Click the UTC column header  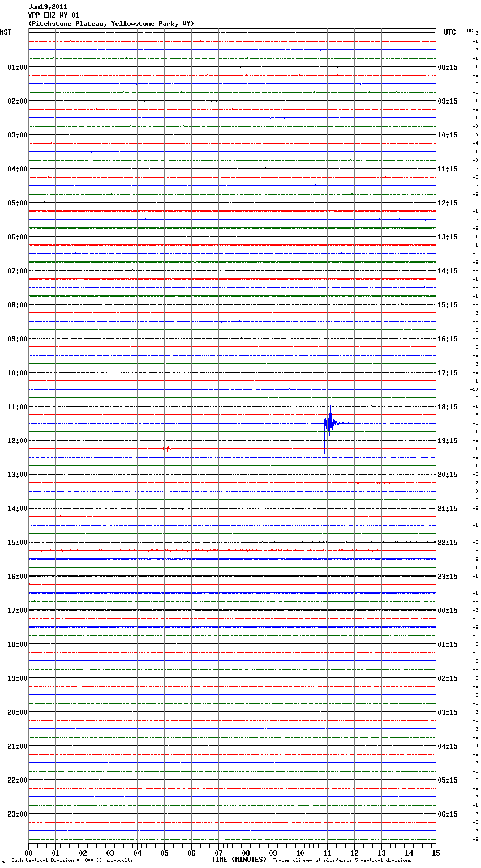[x=449, y=32]
